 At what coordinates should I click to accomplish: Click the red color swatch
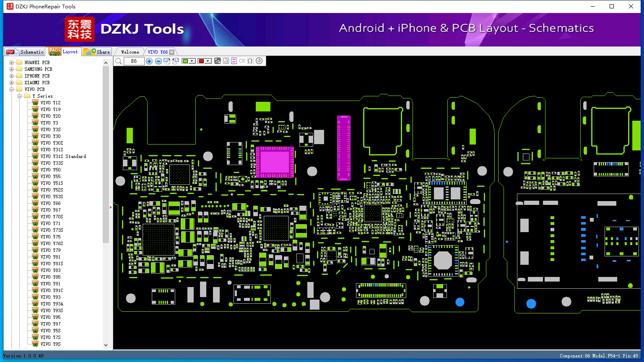tap(201, 61)
